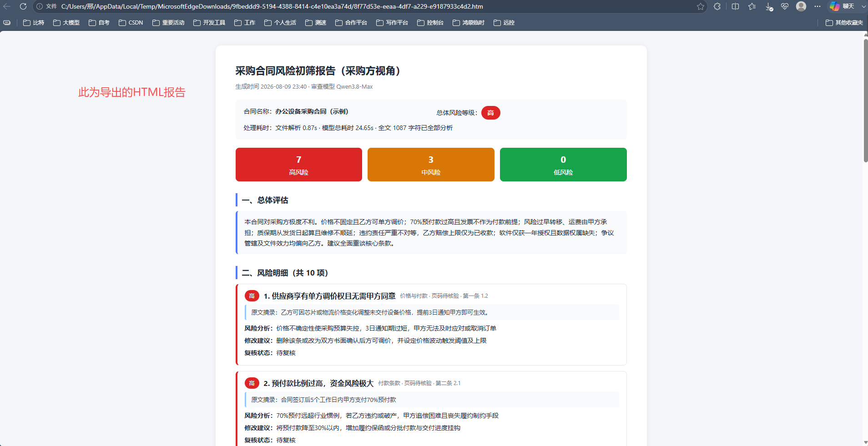Click the 价格与付款 · 第一条 1.2 tag
The height and width of the screenshot is (446, 868).
(x=444, y=296)
